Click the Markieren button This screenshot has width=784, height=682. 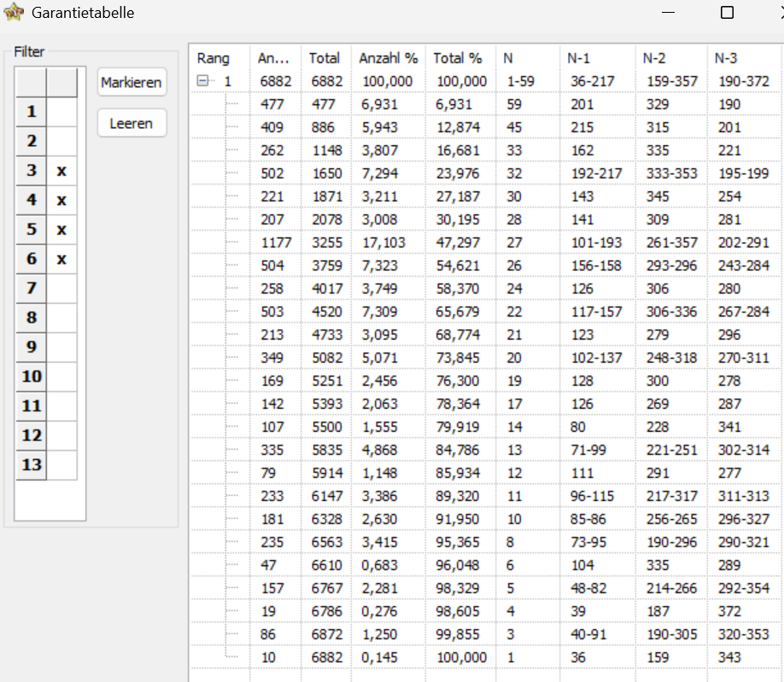click(132, 83)
